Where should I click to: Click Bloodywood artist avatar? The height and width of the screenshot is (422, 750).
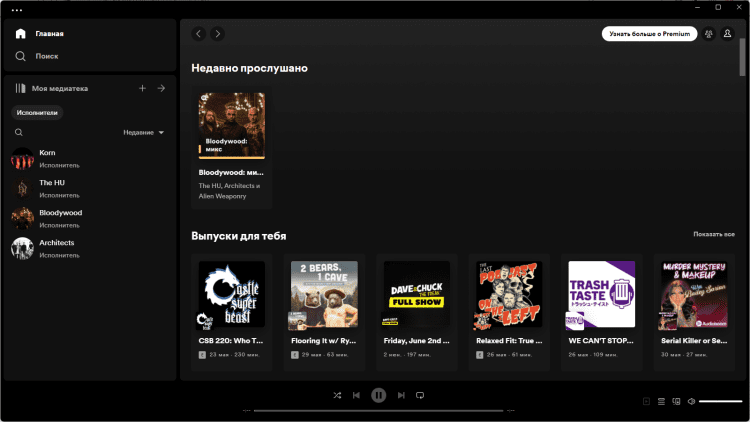tap(22, 219)
